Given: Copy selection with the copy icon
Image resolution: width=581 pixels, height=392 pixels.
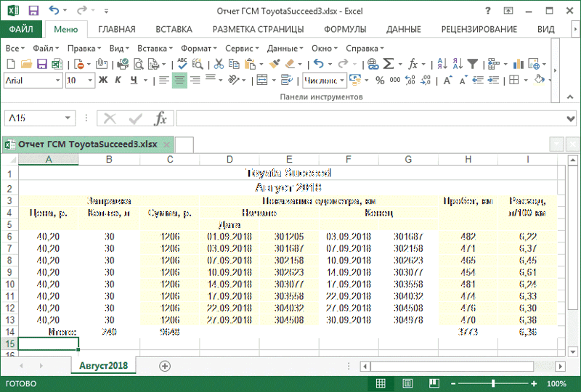Looking at the screenshot, I should (234, 64).
